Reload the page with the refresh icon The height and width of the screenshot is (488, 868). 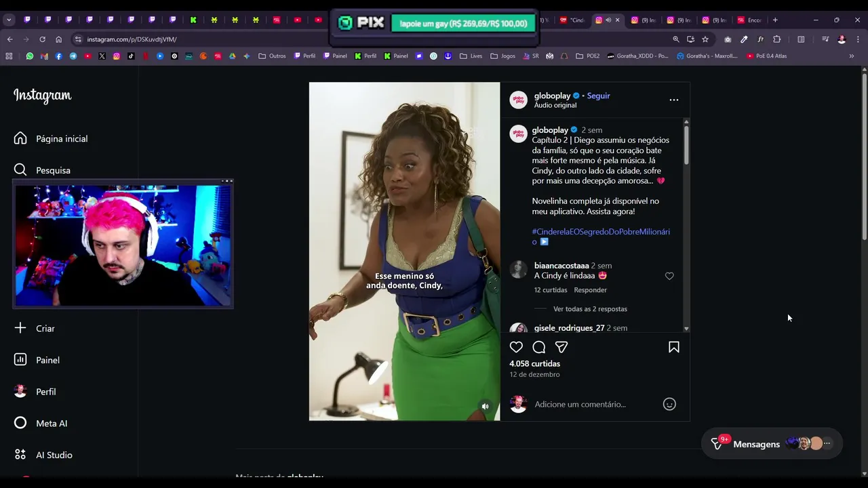(x=42, y=39)
